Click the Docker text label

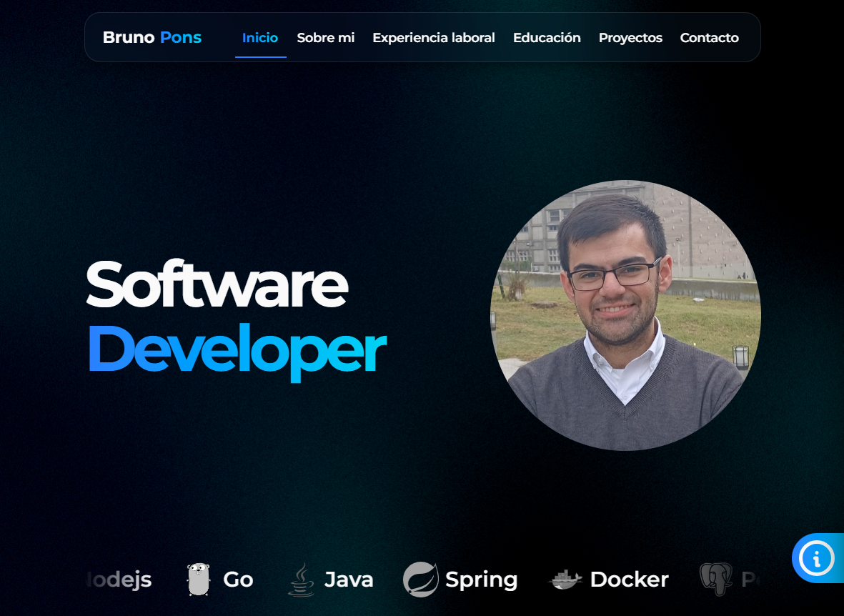pos(629,580)
